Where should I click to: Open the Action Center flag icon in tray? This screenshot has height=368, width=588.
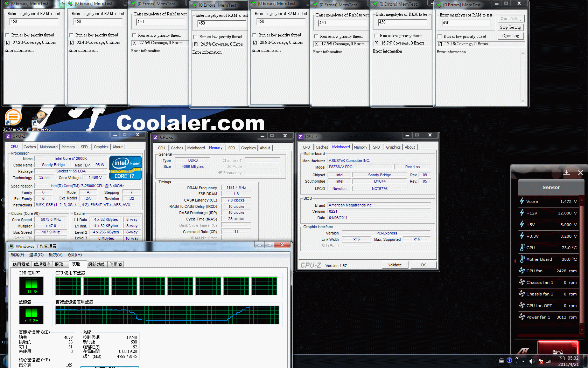tap(540, 361)
